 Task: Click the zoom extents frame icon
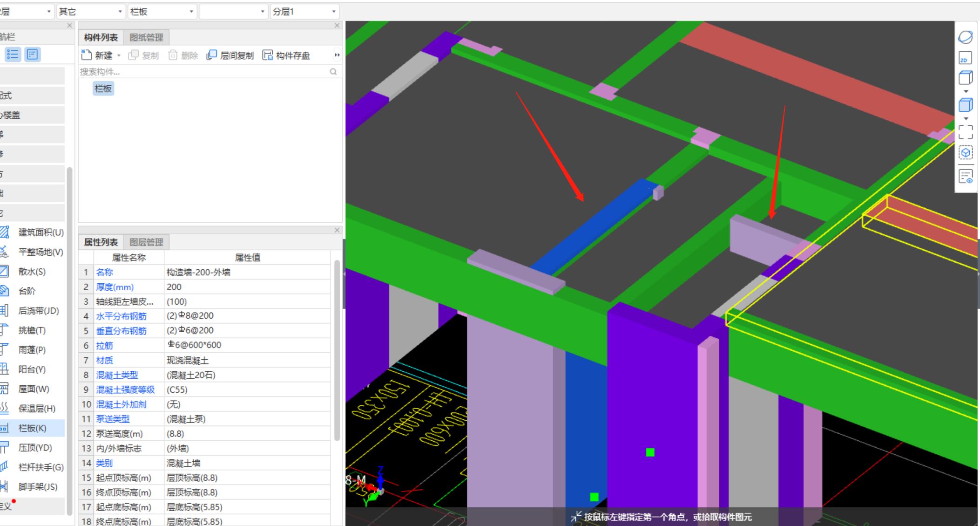[x=966, y=132]
